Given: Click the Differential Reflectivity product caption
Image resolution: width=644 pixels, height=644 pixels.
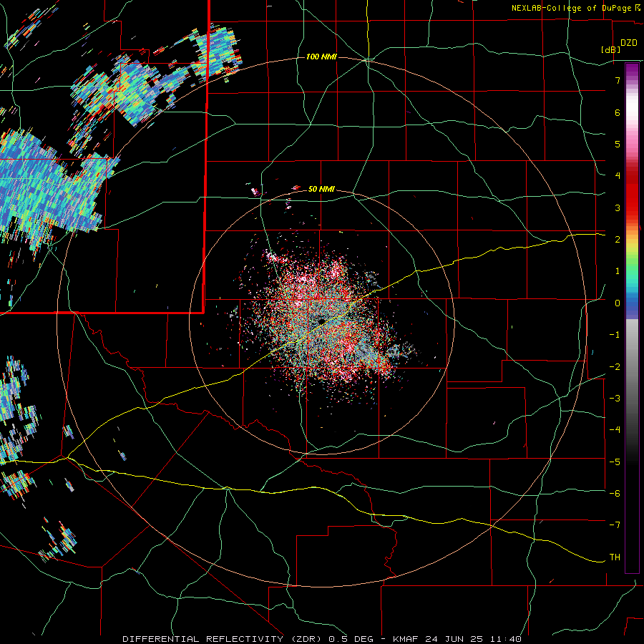Looking at the screenshot, I should point(322,639).
